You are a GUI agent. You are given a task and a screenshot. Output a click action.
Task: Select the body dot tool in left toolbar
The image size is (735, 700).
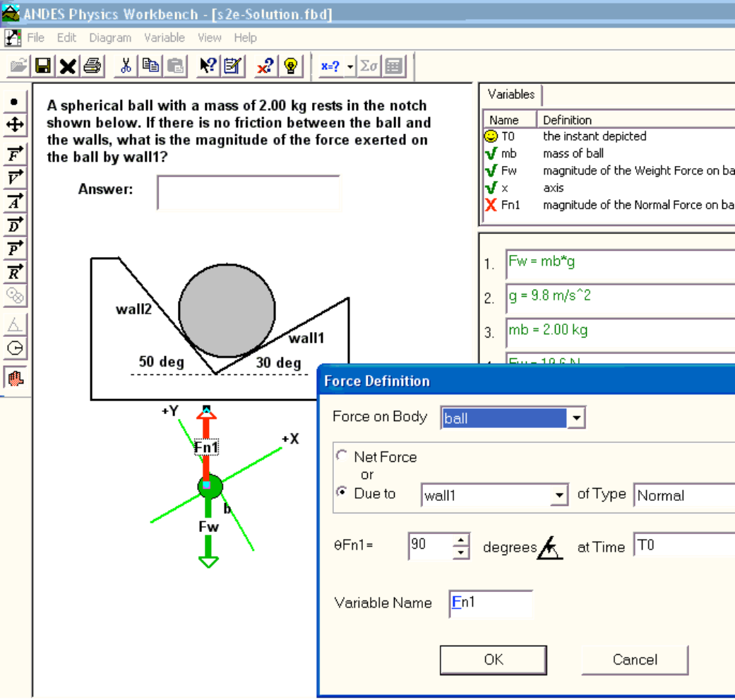click(15, 102)
